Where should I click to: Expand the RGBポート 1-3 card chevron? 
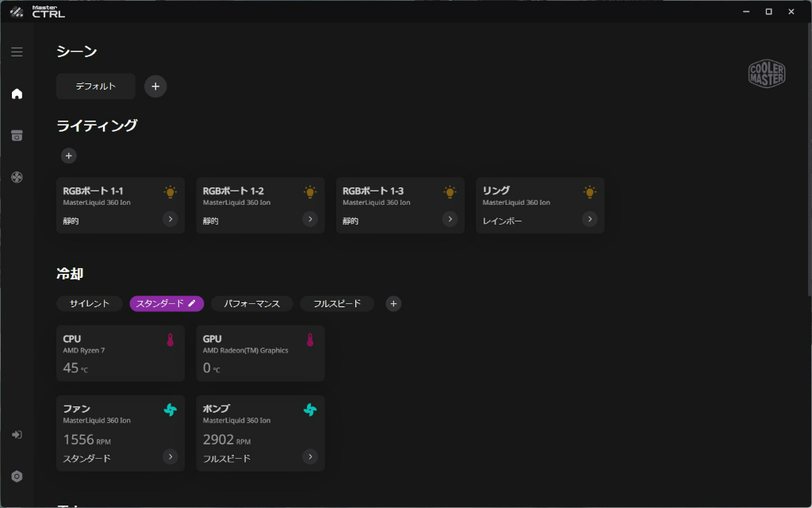tap(450, 219)
